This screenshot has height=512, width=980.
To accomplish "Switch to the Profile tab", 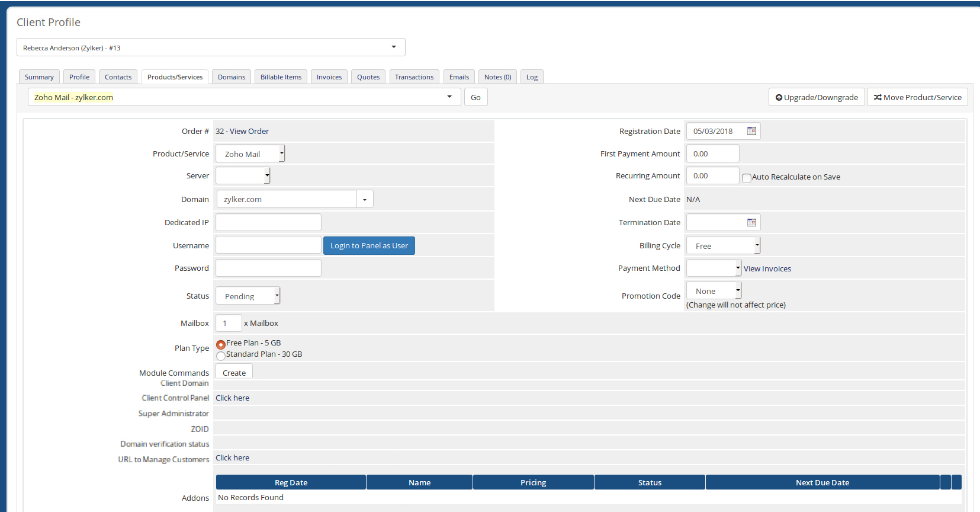I will (x=79, y=77).
